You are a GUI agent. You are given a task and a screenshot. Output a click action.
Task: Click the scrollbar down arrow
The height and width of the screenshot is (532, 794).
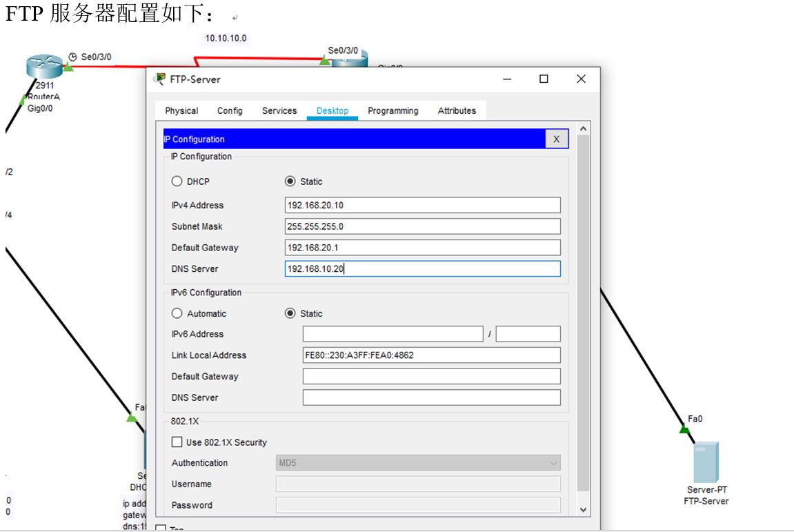pos(583,509)
